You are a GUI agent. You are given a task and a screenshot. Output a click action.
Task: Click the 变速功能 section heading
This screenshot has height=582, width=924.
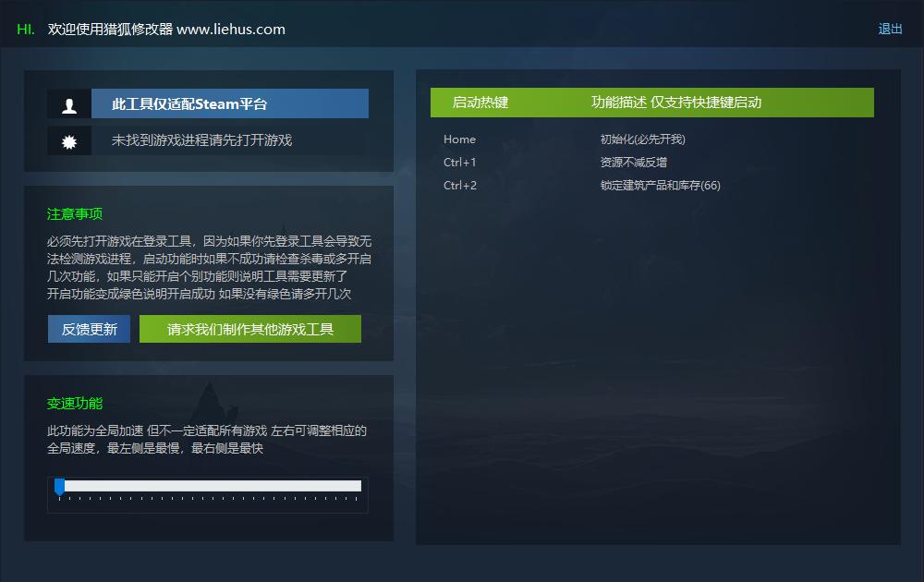pyautogui.click(x=75, y=404)
